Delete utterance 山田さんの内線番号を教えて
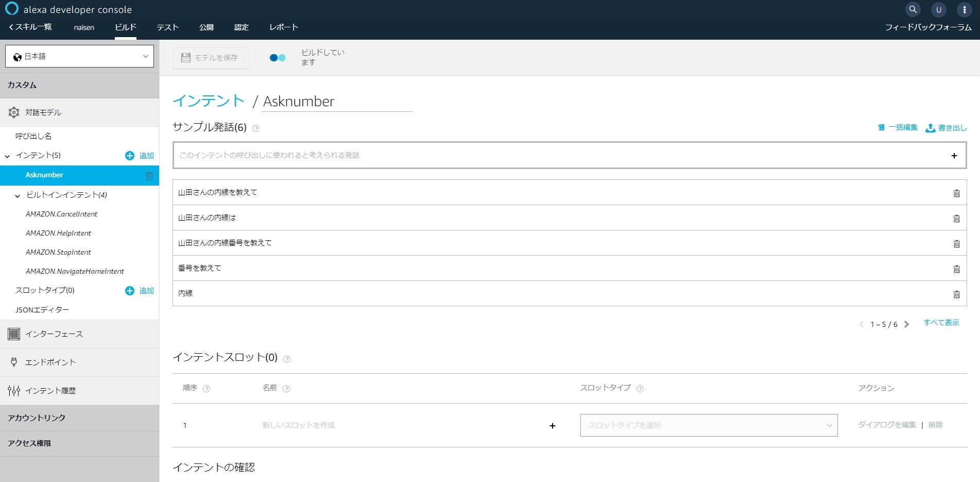 [956, 243]
